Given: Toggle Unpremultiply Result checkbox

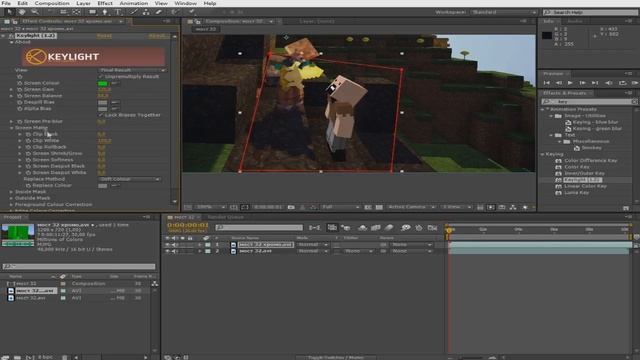Looking at the screenshot, I should [101, 77].
